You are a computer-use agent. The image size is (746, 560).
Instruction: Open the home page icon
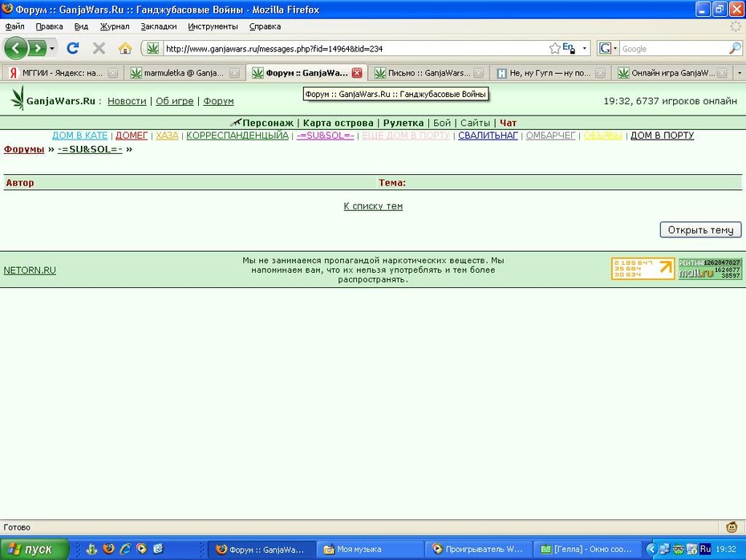125,48
